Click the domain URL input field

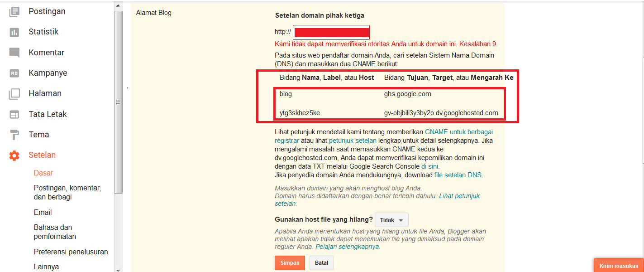point(331,32)
